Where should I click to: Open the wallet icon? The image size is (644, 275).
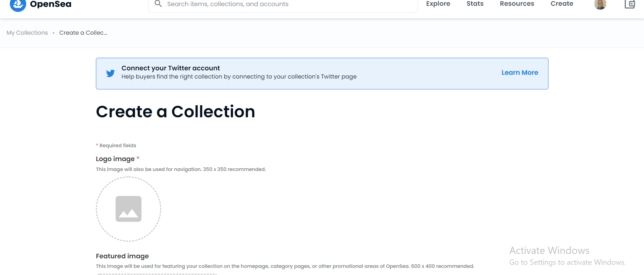[630, 4]
